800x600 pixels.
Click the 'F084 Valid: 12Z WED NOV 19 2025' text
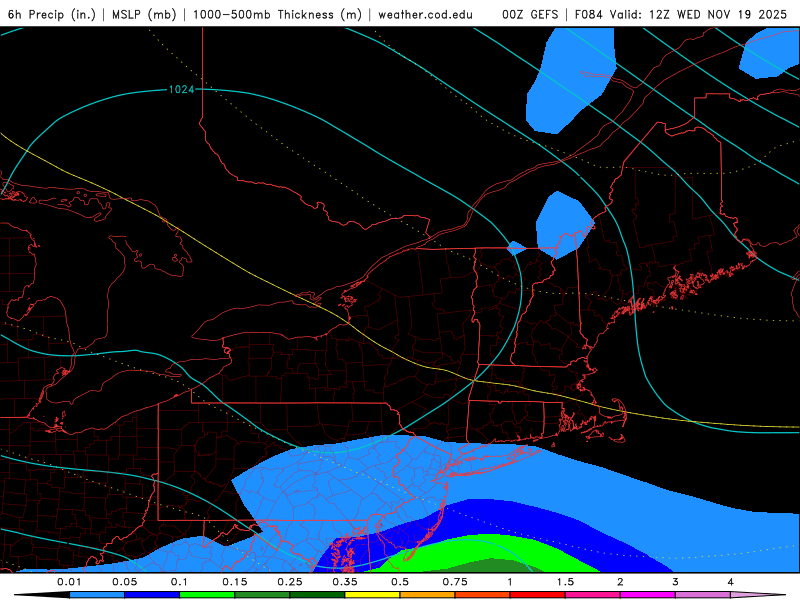pos(681,14)
